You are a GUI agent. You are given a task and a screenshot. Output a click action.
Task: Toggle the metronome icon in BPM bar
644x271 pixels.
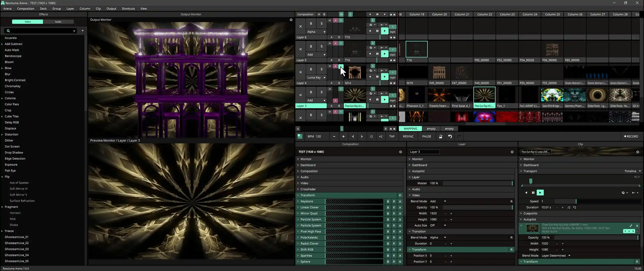click(440, 137)
